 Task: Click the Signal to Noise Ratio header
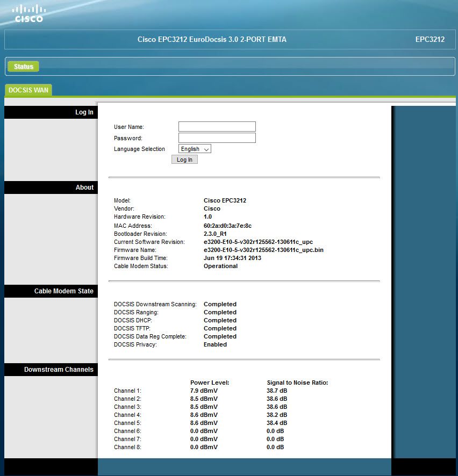pos(297,383)
